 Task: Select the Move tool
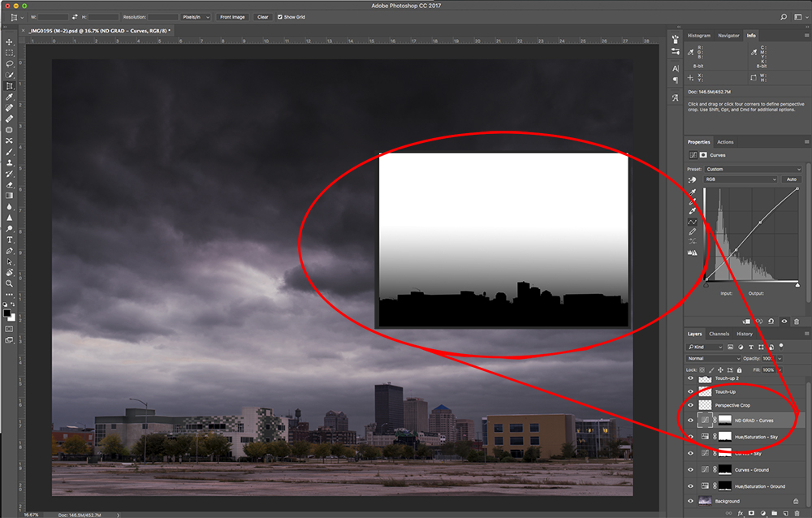pyautogui.click(x=9, y=42)
